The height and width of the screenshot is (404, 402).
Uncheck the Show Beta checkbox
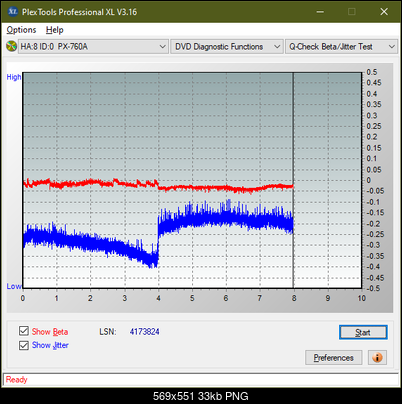pos(24,331)
